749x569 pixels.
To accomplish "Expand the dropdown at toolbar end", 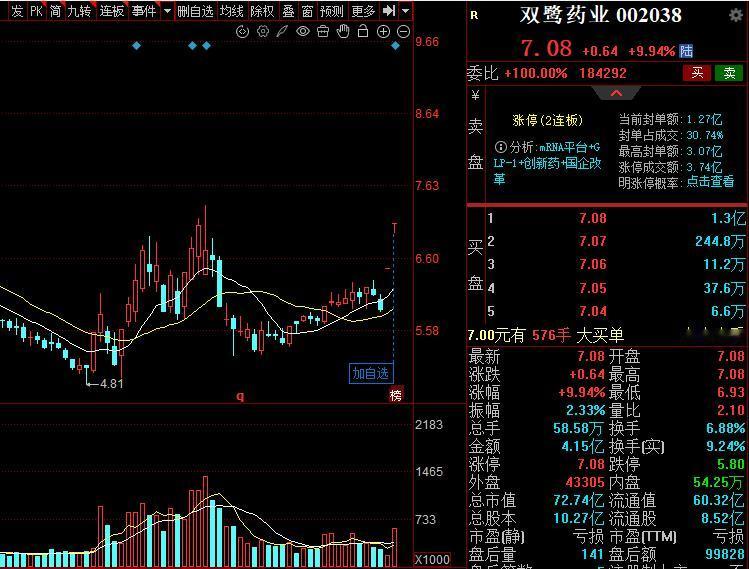I will (405, 11).
